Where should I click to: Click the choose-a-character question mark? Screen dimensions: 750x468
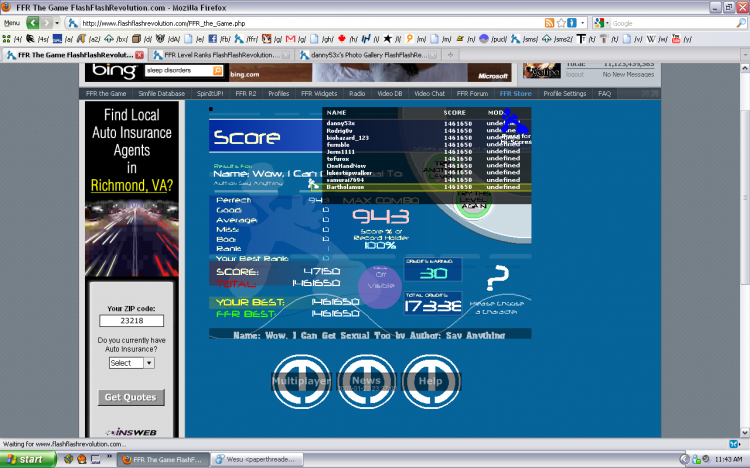point(497,278)
